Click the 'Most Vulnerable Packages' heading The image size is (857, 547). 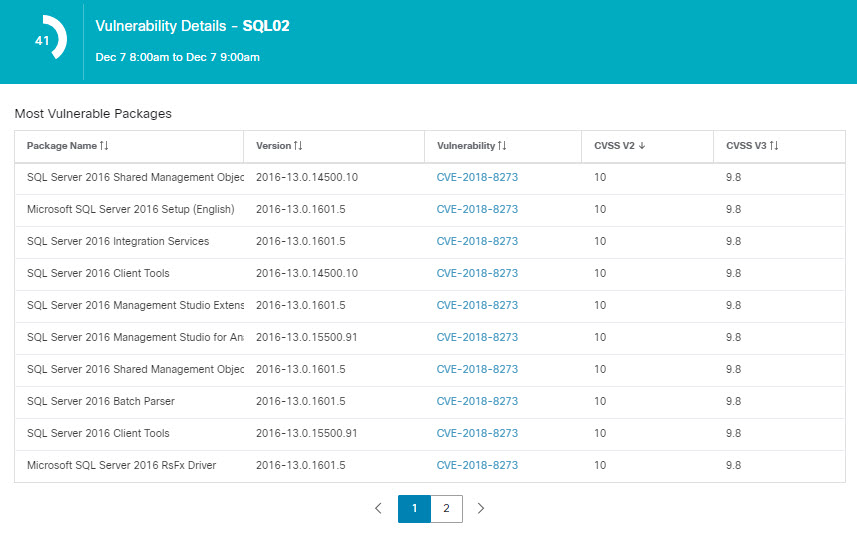click(93, 114)
